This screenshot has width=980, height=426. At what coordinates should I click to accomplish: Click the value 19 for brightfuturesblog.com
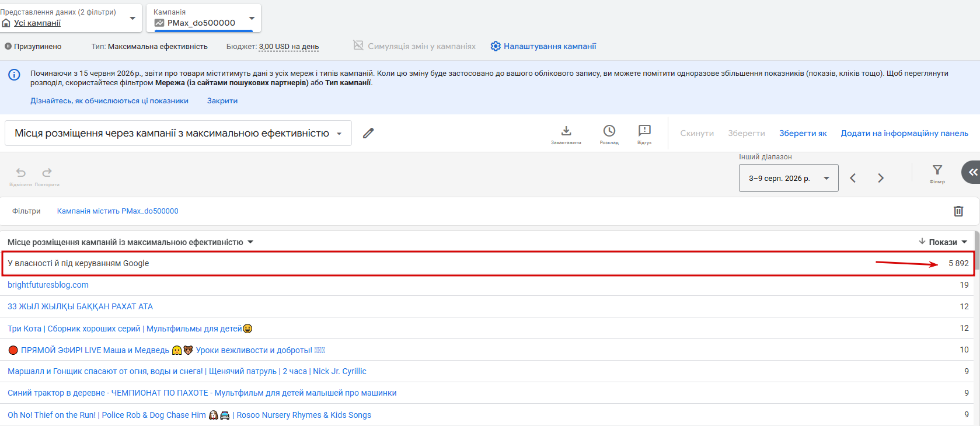[964, 285]
